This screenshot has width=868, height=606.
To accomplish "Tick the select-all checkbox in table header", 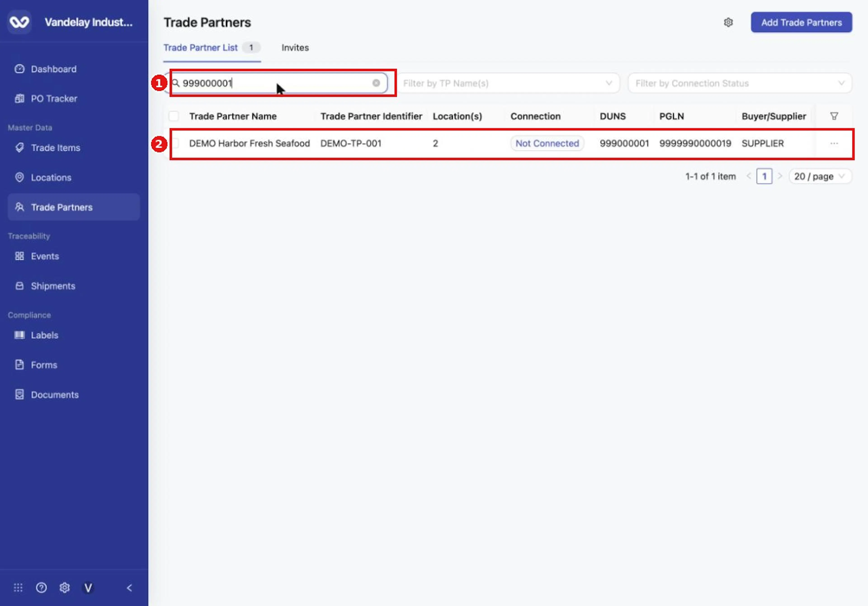I will coord(174,116).
